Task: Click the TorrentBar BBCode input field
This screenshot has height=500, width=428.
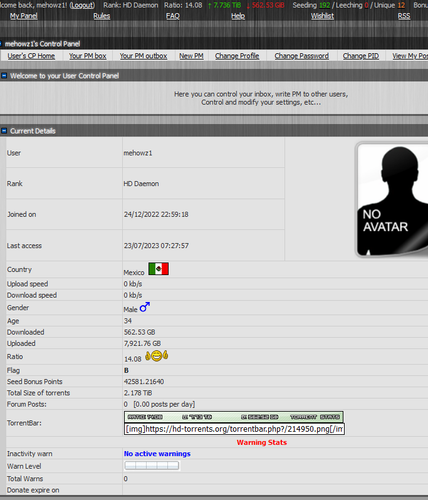Action: point(234,429)
